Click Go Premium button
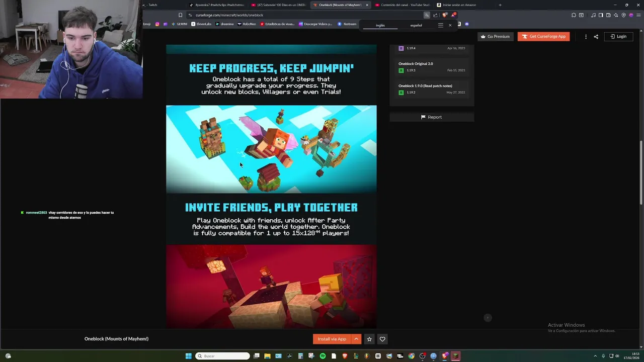The height and width of the screenshot is (362, 644). (x=495, y=36)
